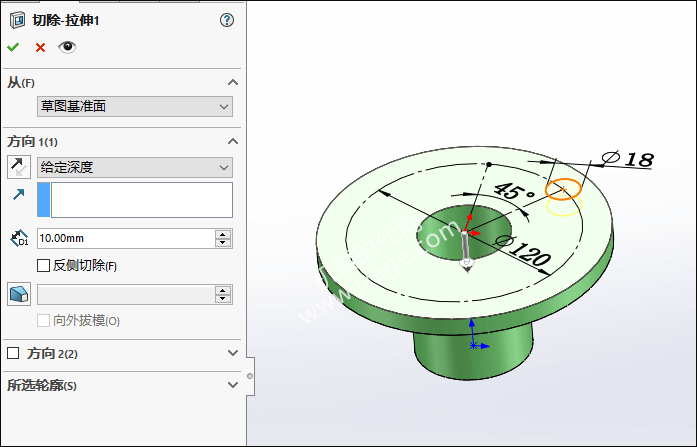Click the D1 depth icon

coord(19,239)
